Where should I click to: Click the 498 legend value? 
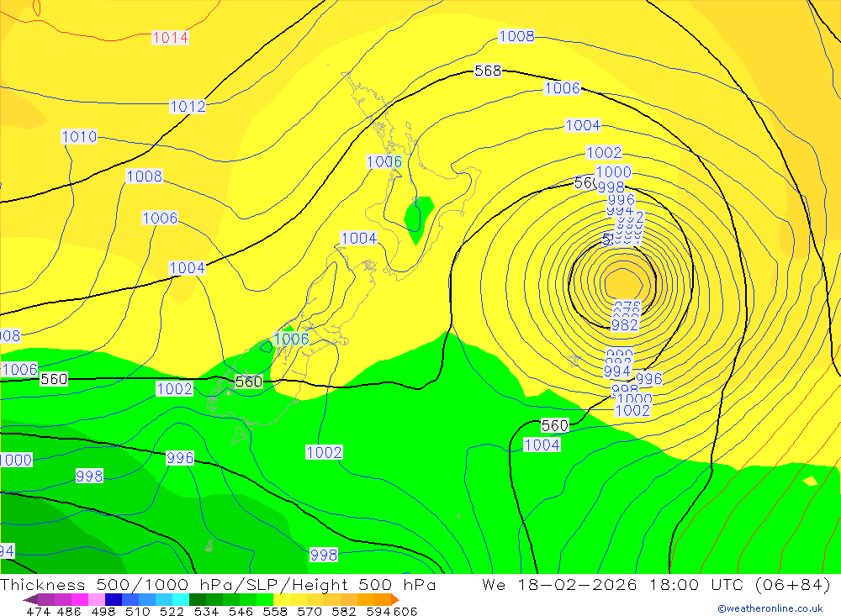[x=103, y=611]
